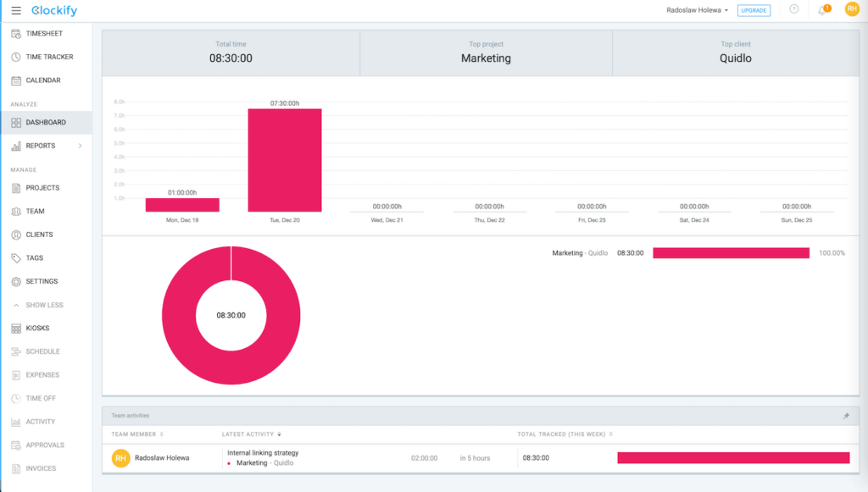This screenshot has width=868, height=492.
Task: Click the Invoices icon in sidebar
Action: pos(16,468)
